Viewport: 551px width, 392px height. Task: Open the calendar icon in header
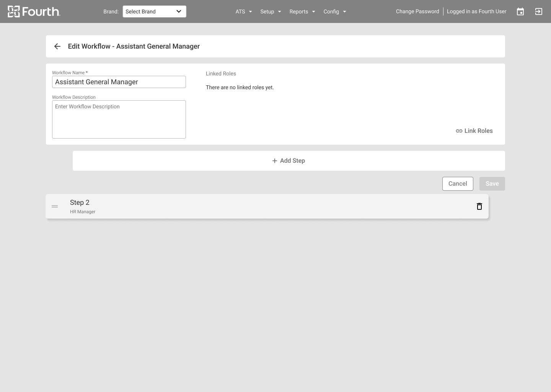(520, 11)
